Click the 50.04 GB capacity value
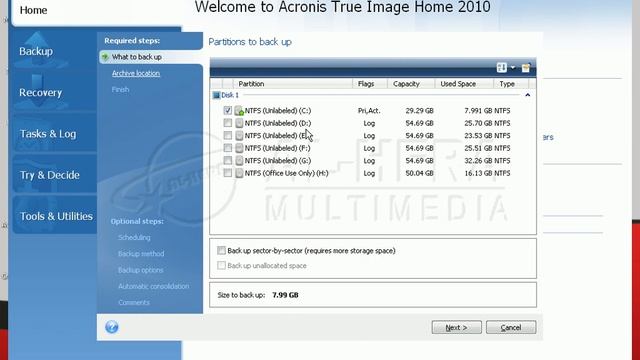Image resolution: width=640 pixels, height=360 pixels. (x=420, y=173)
